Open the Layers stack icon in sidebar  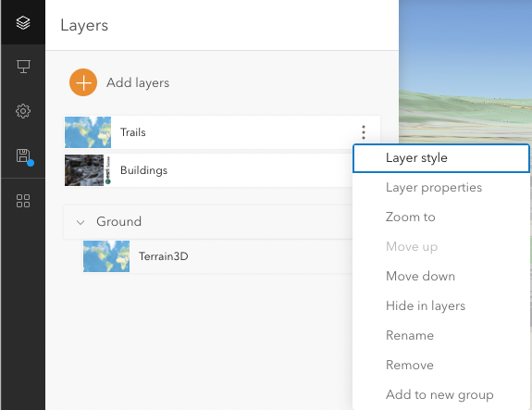(23, 23)
